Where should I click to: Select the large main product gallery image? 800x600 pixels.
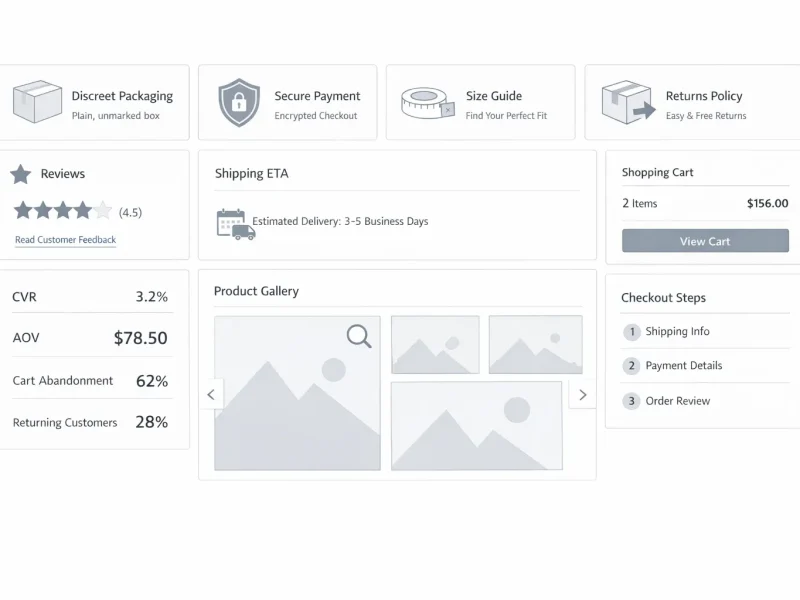tap(297, 393)
